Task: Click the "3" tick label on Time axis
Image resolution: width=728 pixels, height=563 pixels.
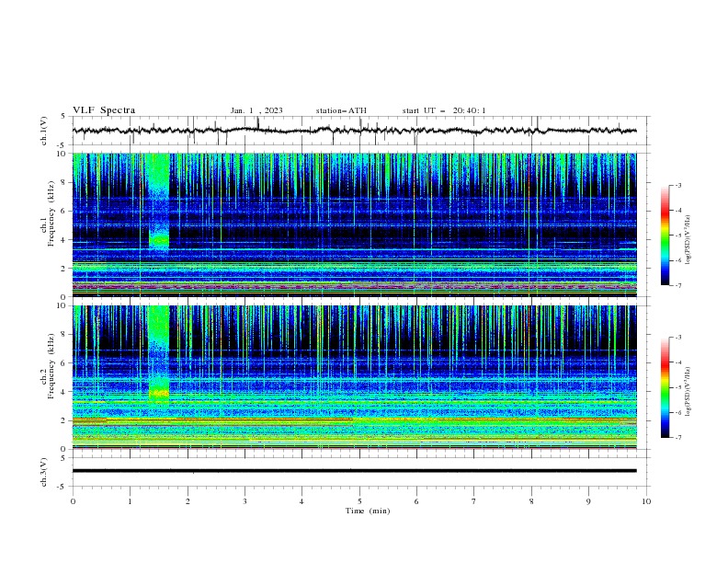Action: (245, 501)
